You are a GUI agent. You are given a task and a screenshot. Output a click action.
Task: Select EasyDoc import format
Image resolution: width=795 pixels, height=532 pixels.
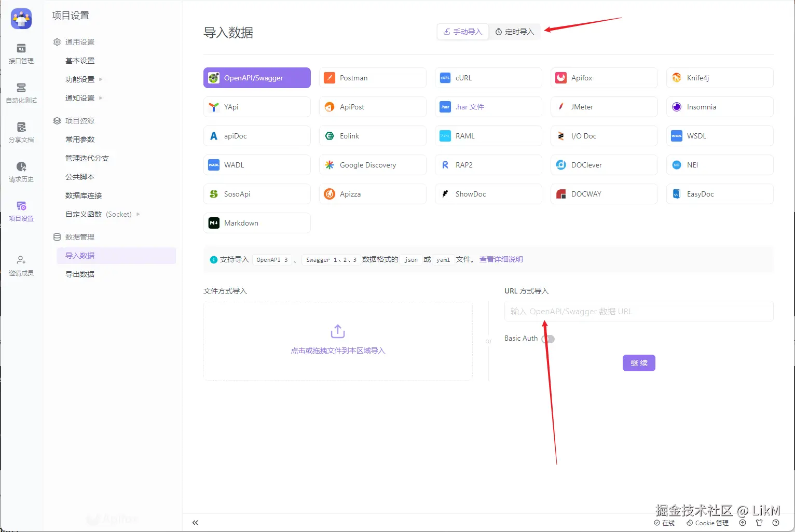(x=720, y=194)
